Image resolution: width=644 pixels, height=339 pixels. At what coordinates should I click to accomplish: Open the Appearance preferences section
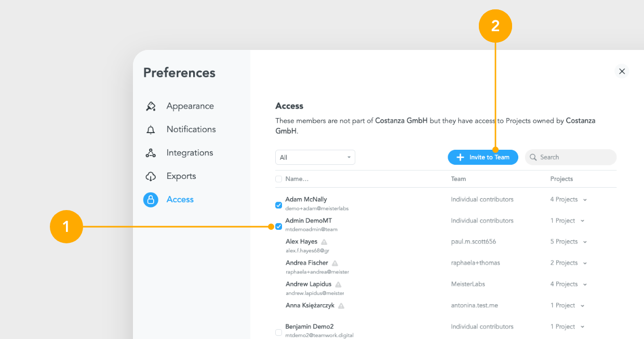tap(190, 106)
